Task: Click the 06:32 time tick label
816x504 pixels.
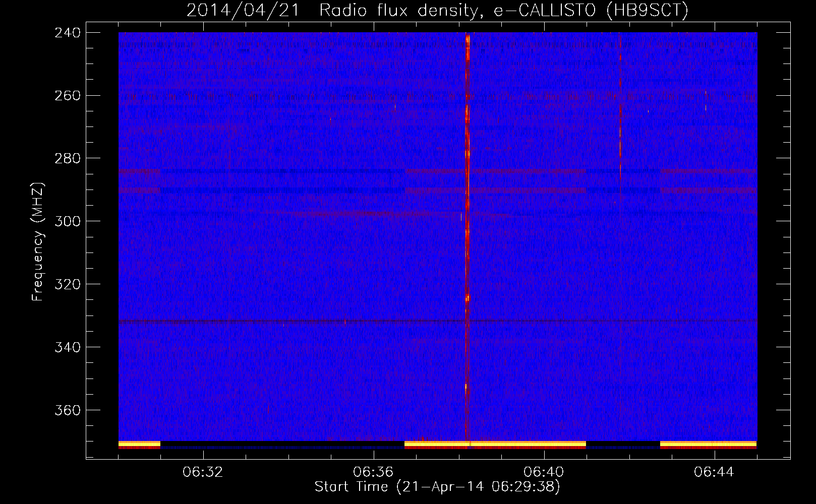Action: [203, 472]
